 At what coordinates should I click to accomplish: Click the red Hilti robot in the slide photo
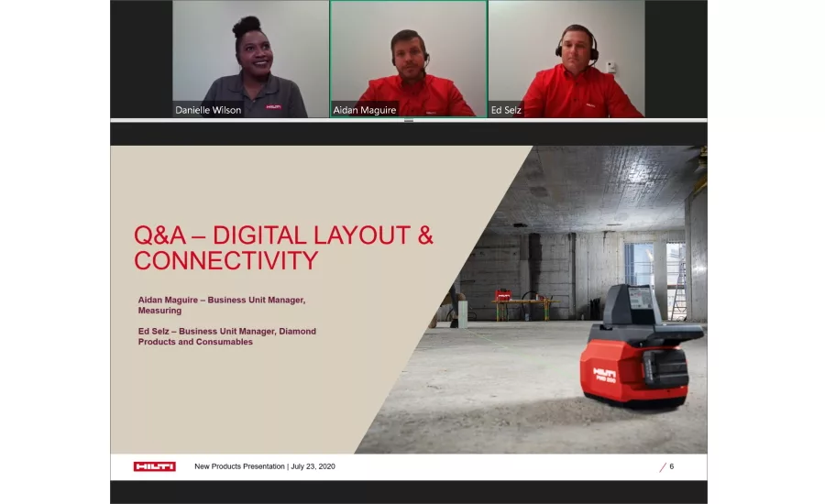pyautogui.click(x=641, y=347)
